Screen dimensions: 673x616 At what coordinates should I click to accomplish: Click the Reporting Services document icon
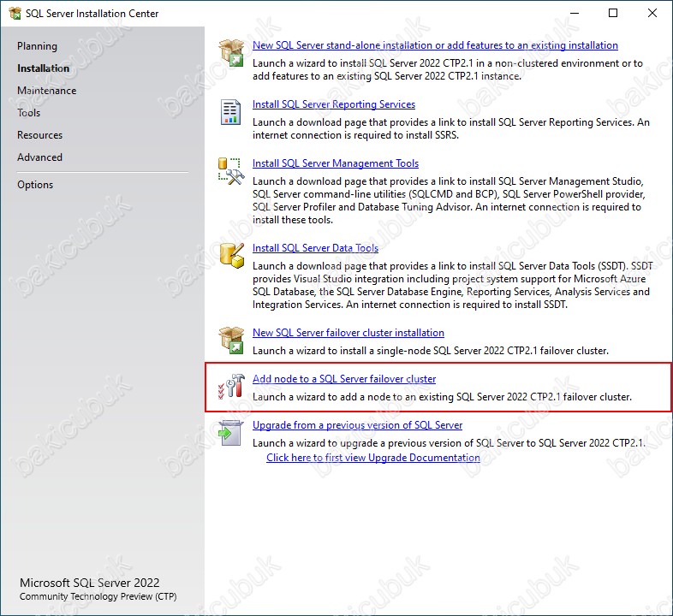point(231,112)
